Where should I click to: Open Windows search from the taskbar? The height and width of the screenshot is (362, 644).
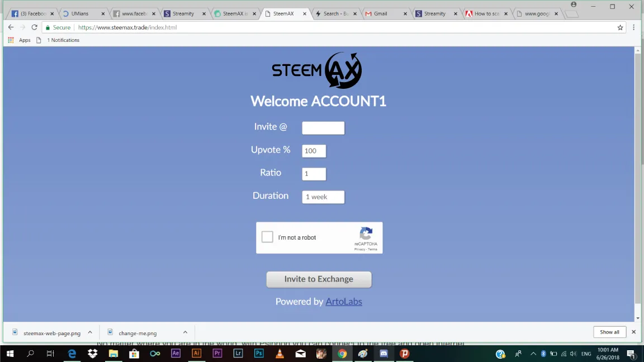(30, 354)
